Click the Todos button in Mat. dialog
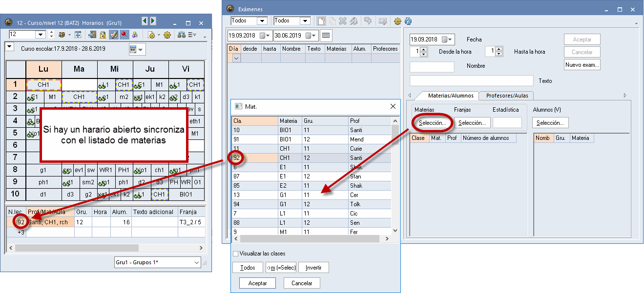 point(248,268)
